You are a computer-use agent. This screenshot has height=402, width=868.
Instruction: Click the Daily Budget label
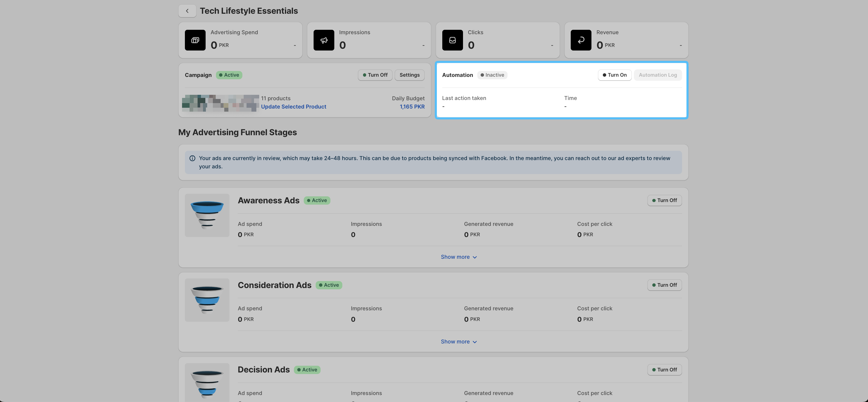click(408, 98)
